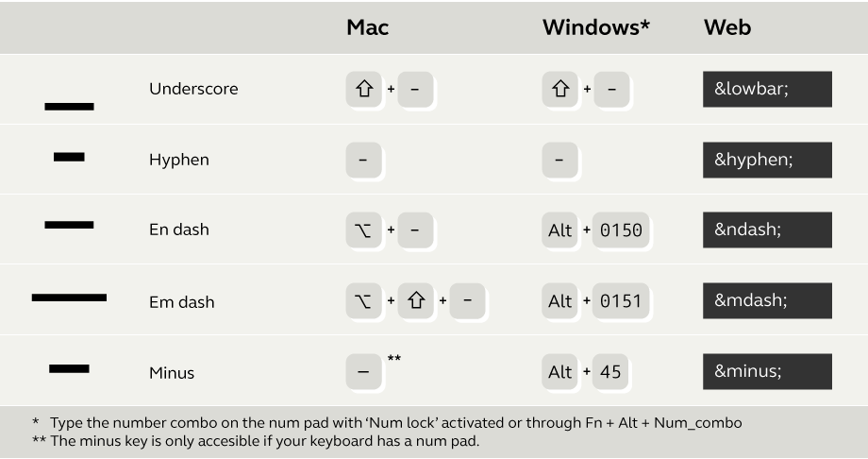Click the 0150 key in En dash row

pos(621,229)
